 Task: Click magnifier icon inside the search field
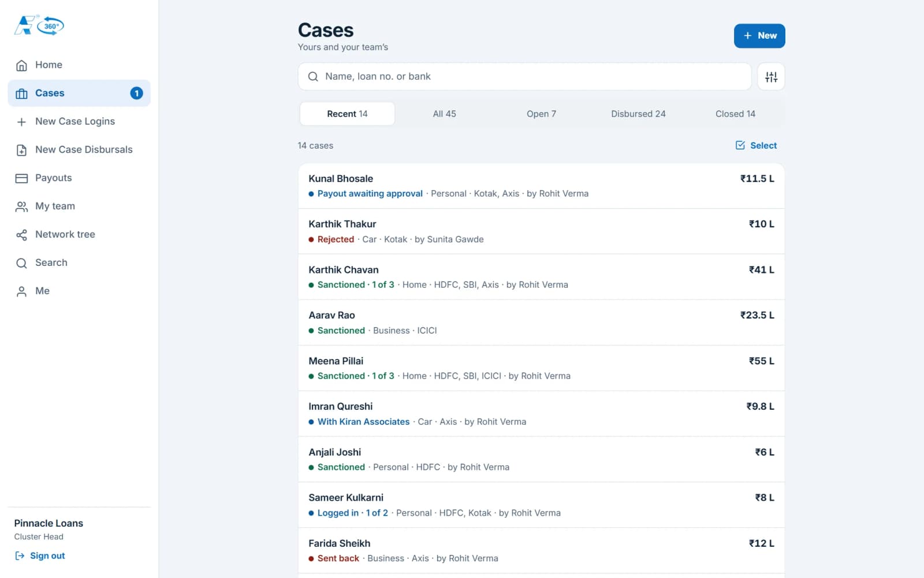click(313, 77)
